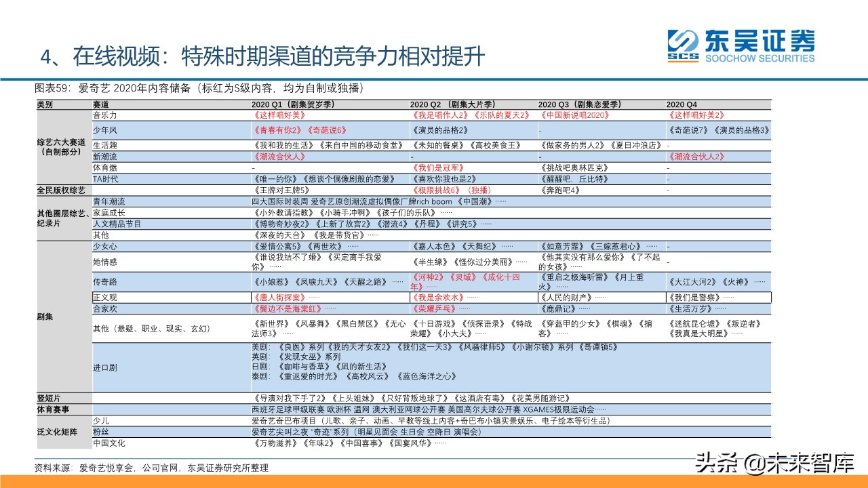Click the 中国文化 row label
Screen dimensions: 868x488
(x=108, y=443)
